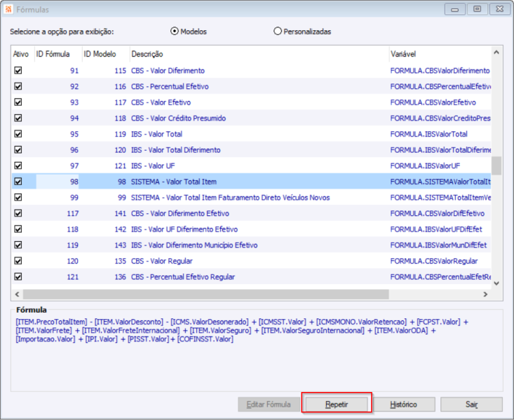
Task: Select row 'IBS - Valor Total'
Action: click(252, 134)
